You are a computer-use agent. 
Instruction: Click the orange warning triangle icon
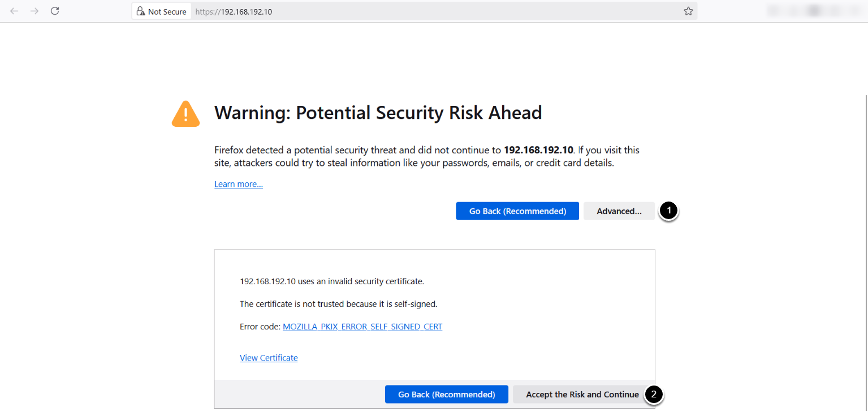coord(185,114)
